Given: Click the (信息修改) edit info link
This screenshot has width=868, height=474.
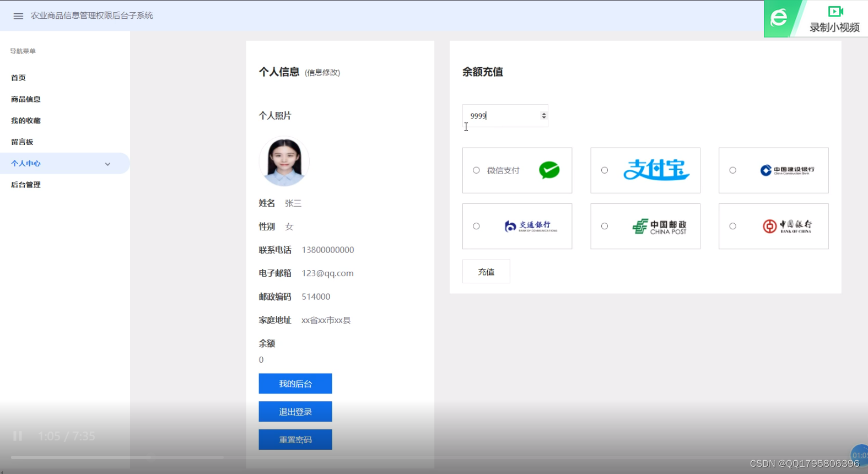Looking at the screenshot, I should click(x=322, y=73).
